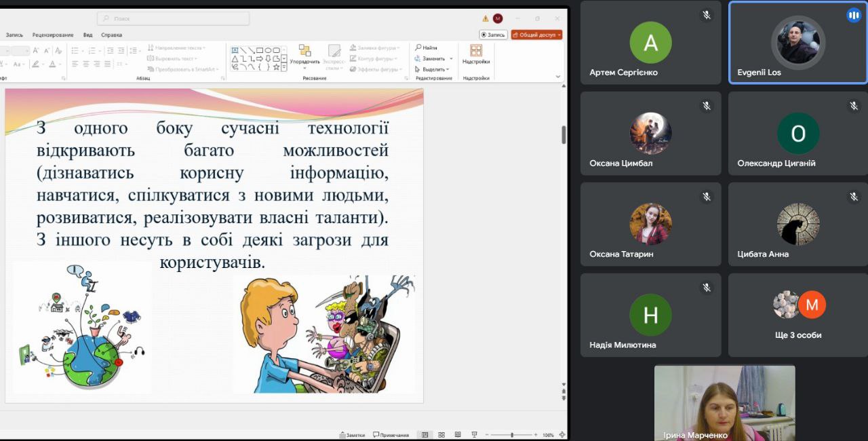Select the Text Box shape in gallery
The height and width of the screenshot is (441, 868).
(235, 50)
